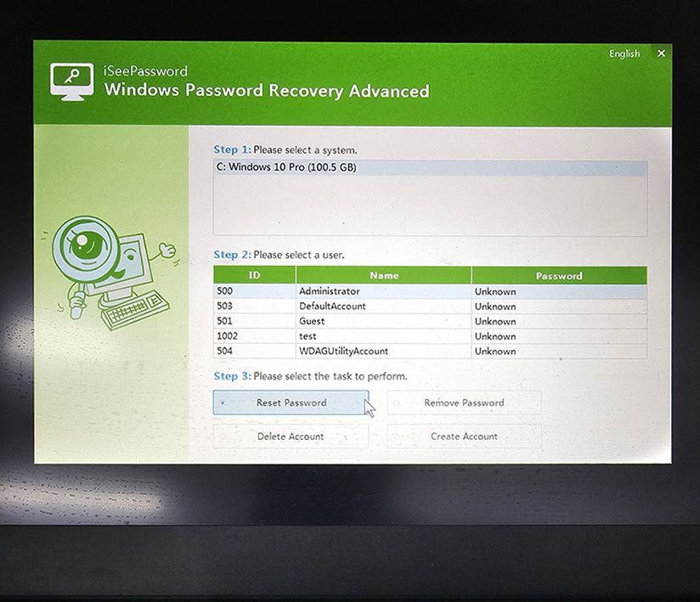
Task: Click the ID column header
Action: coord(255,275)
